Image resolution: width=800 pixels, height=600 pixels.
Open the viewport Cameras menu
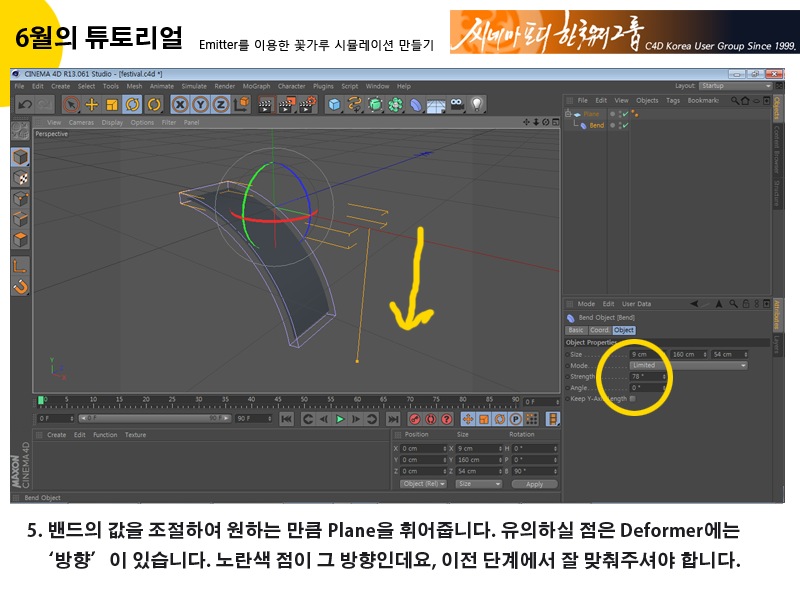tap(81, 122)
